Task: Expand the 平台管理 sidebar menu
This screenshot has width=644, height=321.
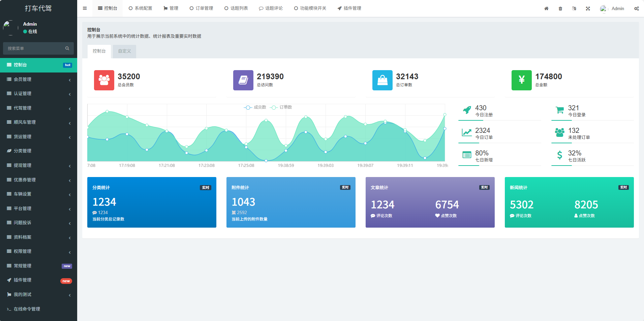Action: point(38,208)
